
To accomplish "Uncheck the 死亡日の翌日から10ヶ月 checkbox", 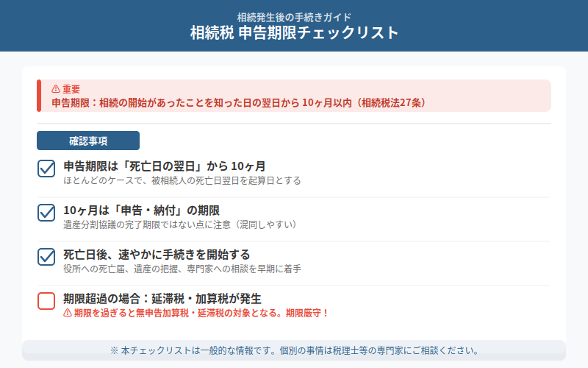I will coord(46,169).
